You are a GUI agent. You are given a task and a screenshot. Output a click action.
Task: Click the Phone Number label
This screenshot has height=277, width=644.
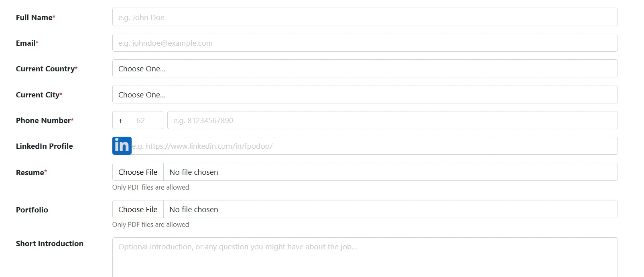coord(43,121)
